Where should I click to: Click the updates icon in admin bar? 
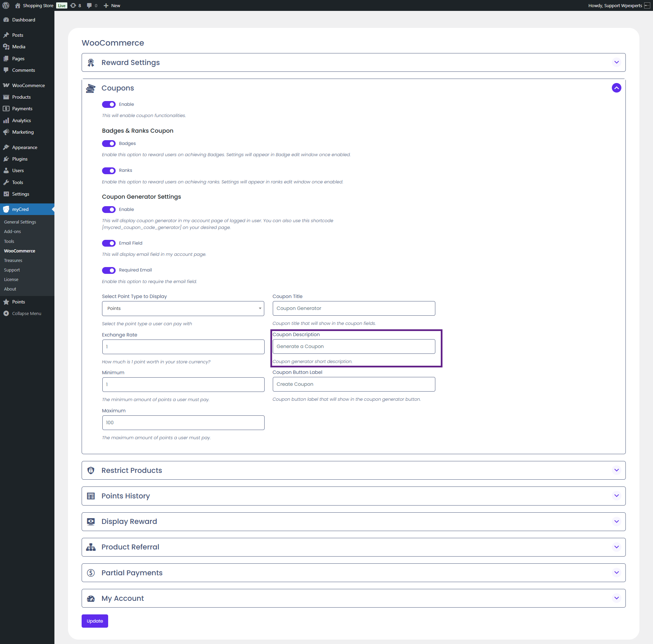(73, 5)
